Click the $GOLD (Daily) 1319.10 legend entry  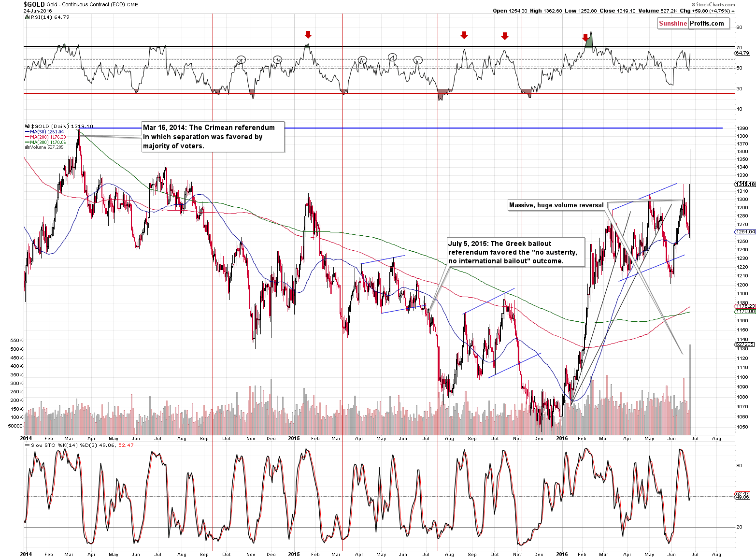point(60,127)
